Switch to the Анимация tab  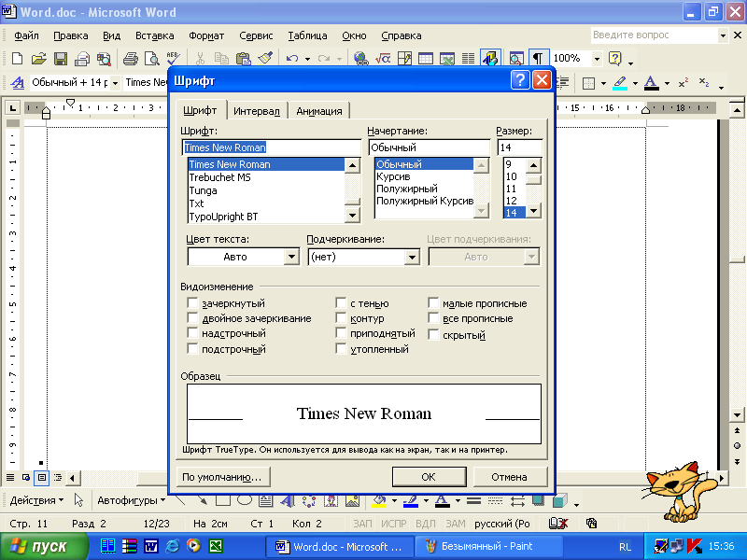point(319,111)
